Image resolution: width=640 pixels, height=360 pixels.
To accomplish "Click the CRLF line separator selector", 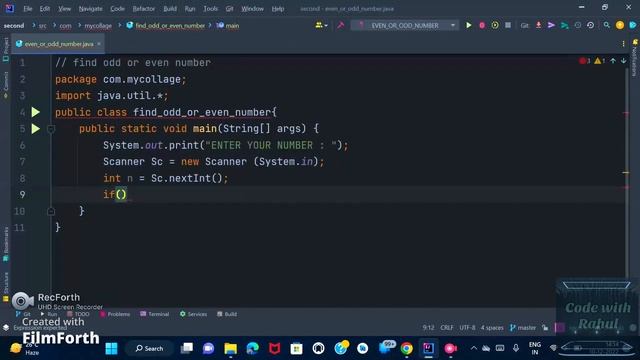I will [x=447, y=327].
